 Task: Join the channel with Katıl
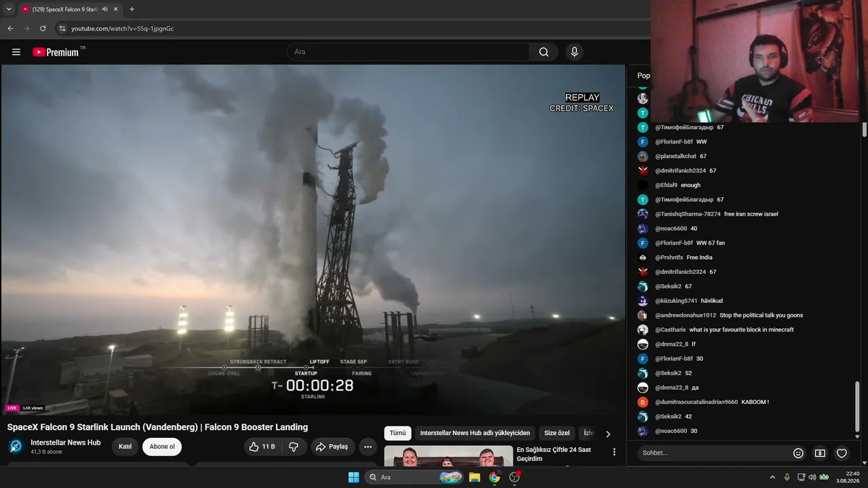pos(125,447)
